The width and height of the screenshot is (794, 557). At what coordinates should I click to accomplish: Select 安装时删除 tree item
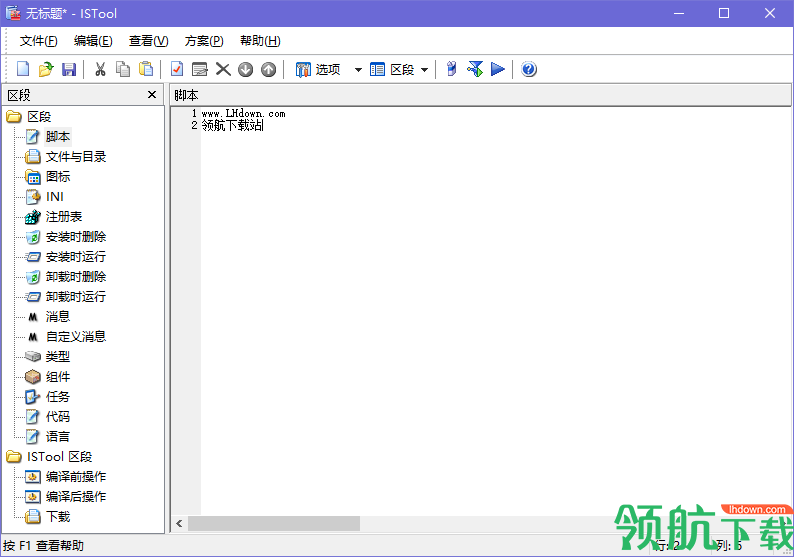click(76, 236)
